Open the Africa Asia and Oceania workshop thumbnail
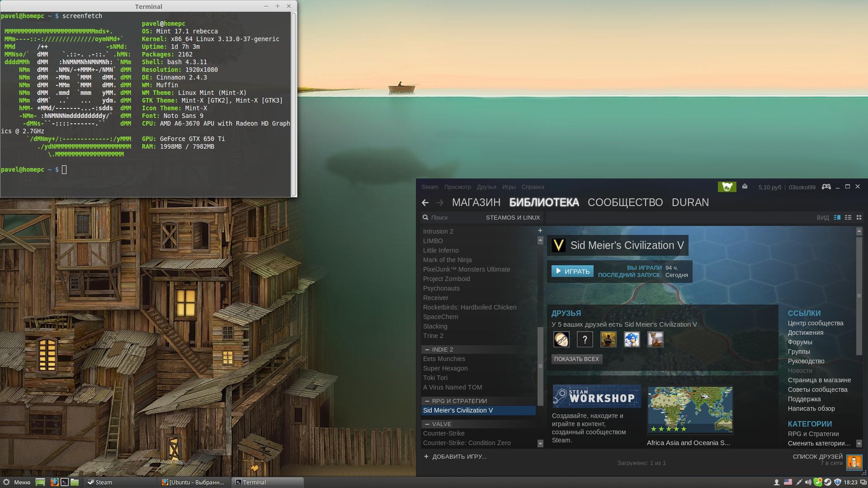The height and width of the screenshot is (488, 868). point(690,410)
